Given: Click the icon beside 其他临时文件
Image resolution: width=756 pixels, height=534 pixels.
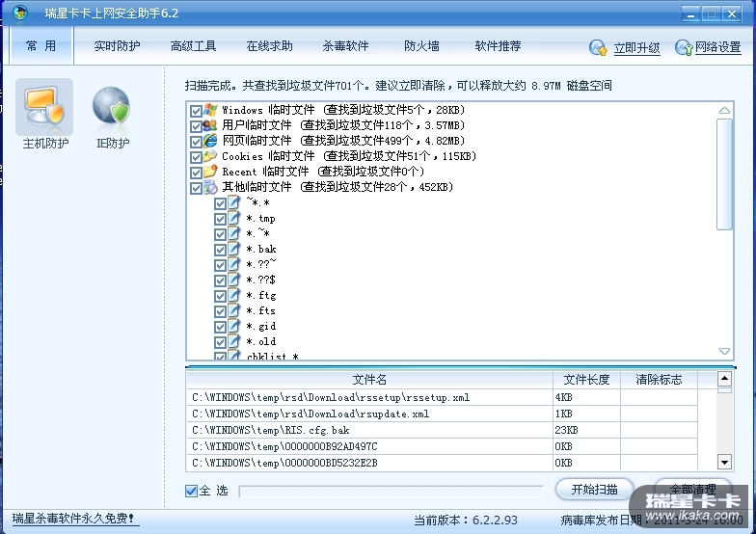Looking at the screenshot, I should click(210, 187).
